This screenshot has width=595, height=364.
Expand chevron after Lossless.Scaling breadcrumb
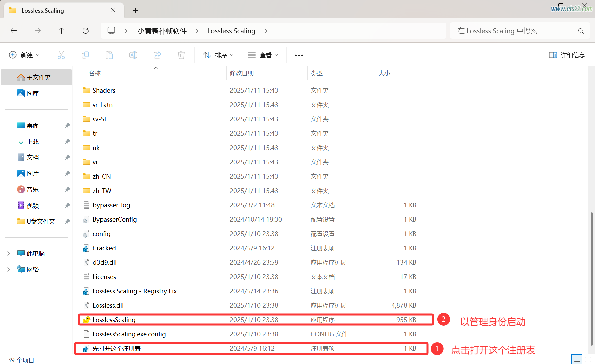(266, 31)
